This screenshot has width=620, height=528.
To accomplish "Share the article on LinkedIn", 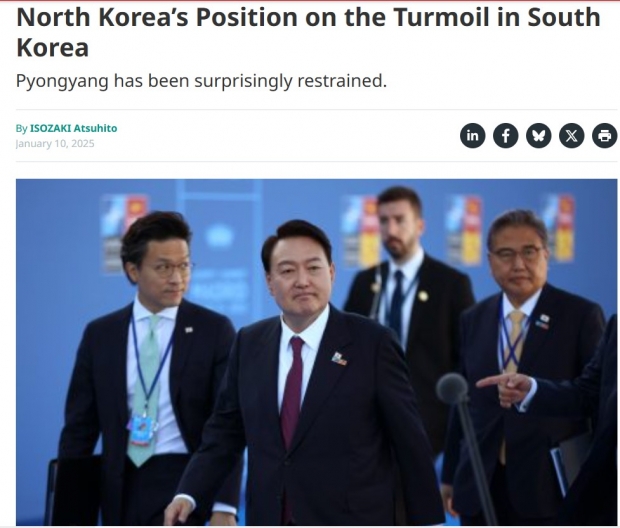I will (x=473, y=136).
